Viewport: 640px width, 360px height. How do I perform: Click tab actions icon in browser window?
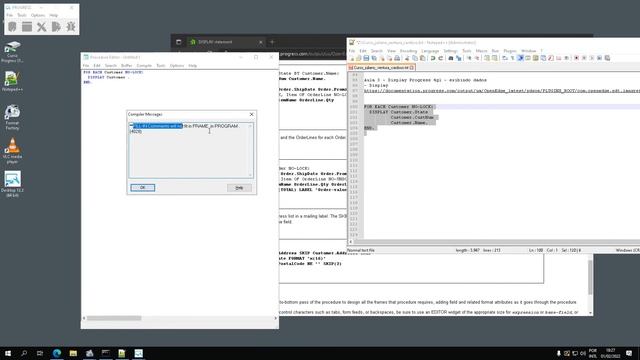[x=178, y=42]
